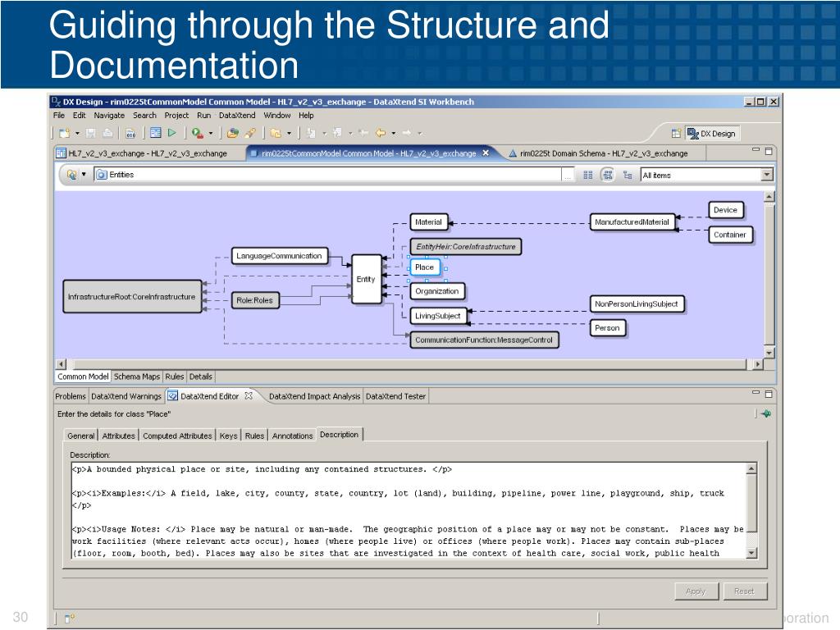Select the Annotations tab
Image resolution: width=840 pixels, height=630 pixels.
pos(292,436)
